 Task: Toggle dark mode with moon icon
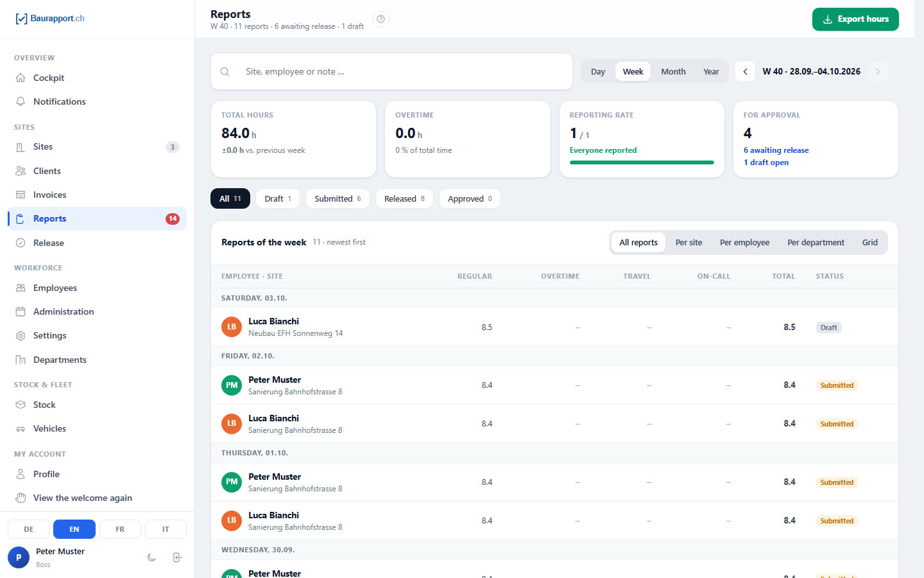pyautogui.click(x=151, y=557)
